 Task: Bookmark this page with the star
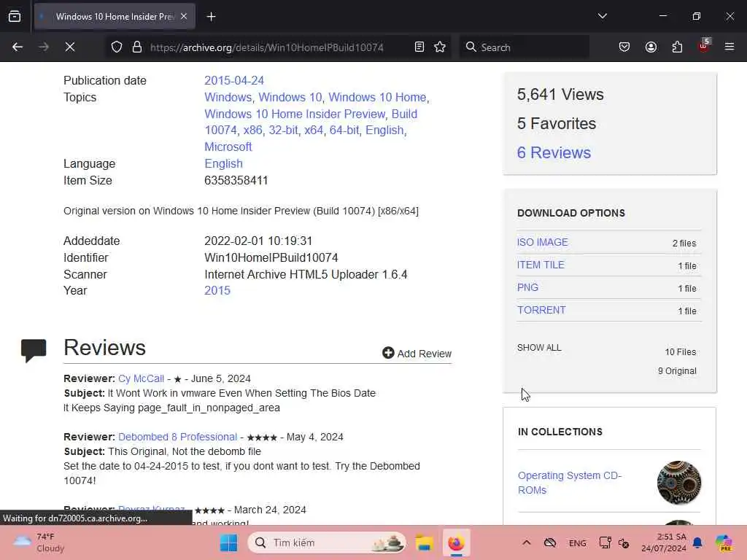[440, 47]
